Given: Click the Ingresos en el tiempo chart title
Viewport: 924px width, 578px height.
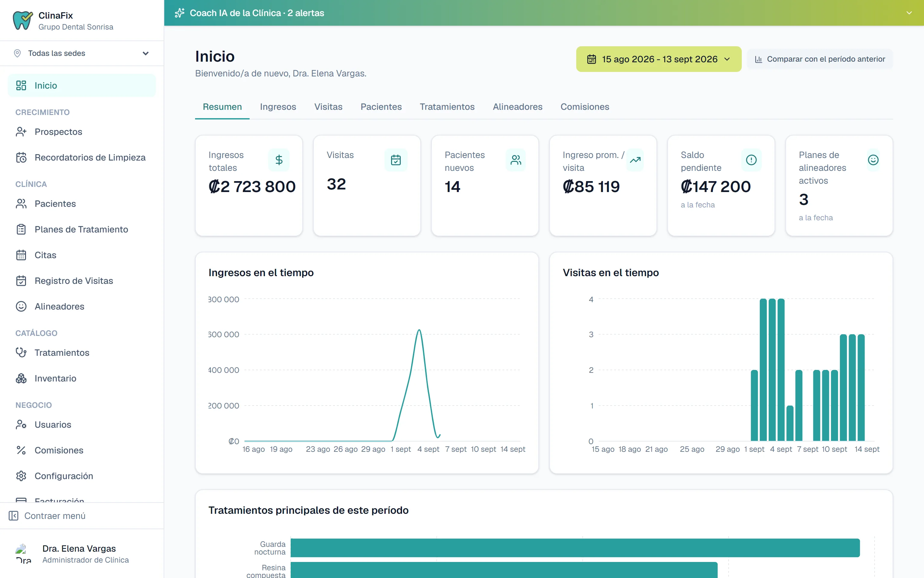Looking at the screenshot, I should [x=261, y=273].
